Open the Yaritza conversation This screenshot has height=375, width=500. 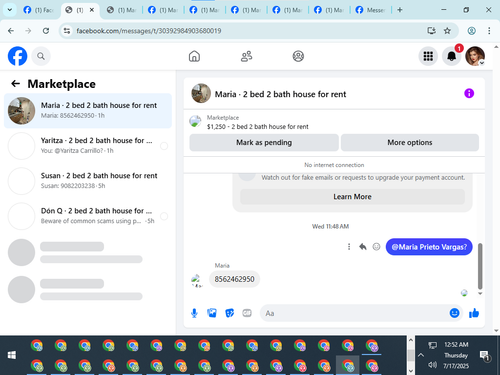[x=88, y=146]
